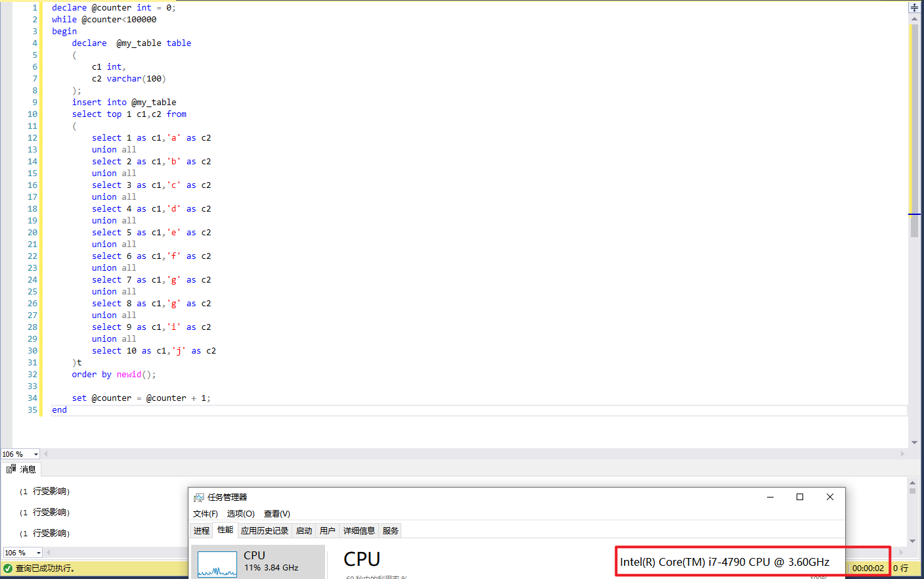
Task: Switch to the 应用历史记录 tab
Action: pyautogui.click(x=265, y=531)
